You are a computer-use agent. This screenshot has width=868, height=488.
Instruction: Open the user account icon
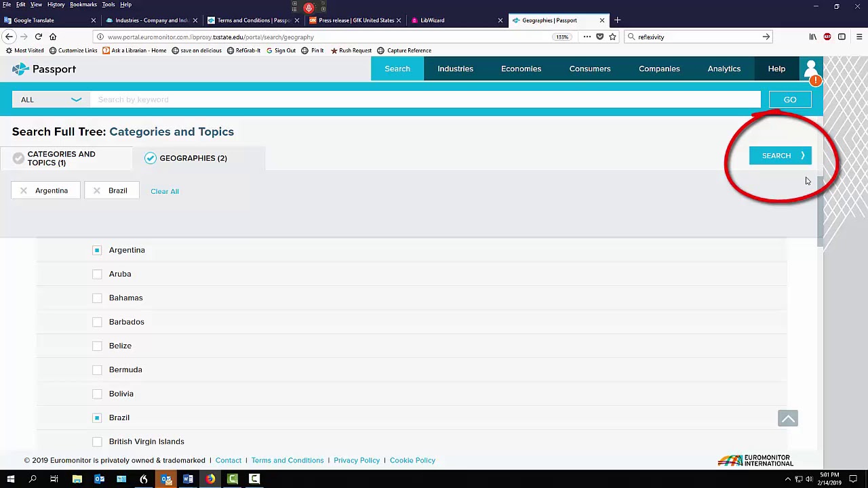(x=811, y=68)
